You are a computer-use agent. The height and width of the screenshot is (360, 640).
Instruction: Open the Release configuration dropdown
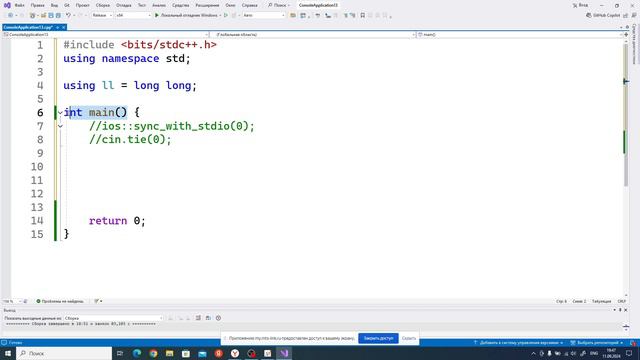(102, 16)
